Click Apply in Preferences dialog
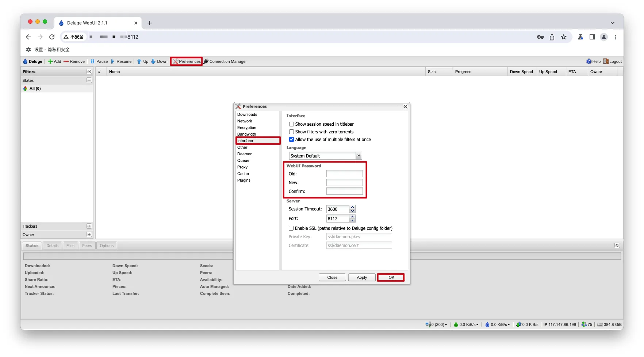This screenshot has width=644, height=357. 362,277
